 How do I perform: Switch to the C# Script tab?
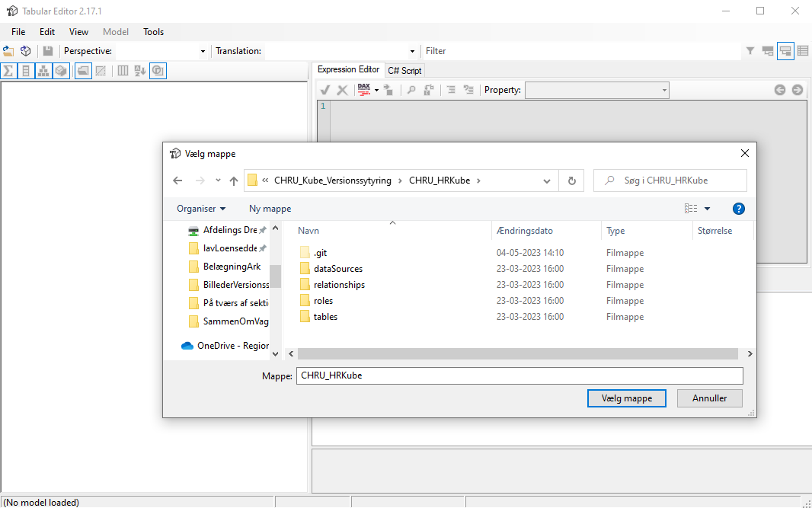coord(404,70)
